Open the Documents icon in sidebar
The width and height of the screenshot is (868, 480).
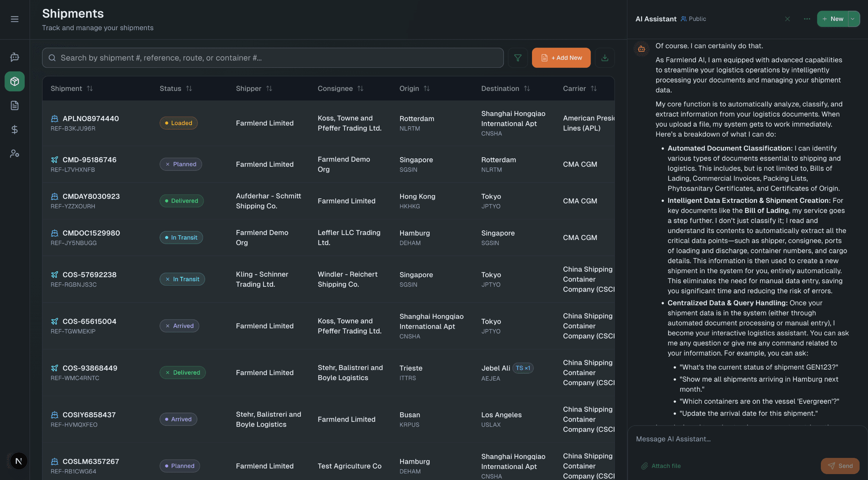coord(15,106)
